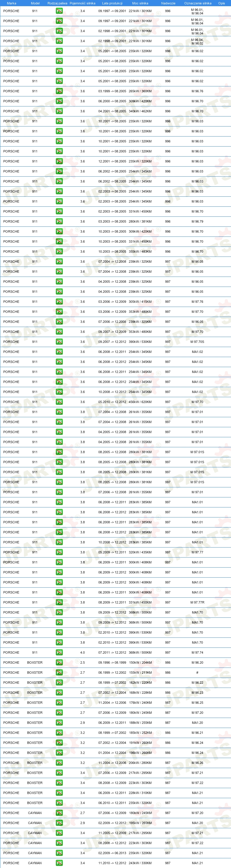Click the # engine code cell in Boxster row

[x=197, y=673]
